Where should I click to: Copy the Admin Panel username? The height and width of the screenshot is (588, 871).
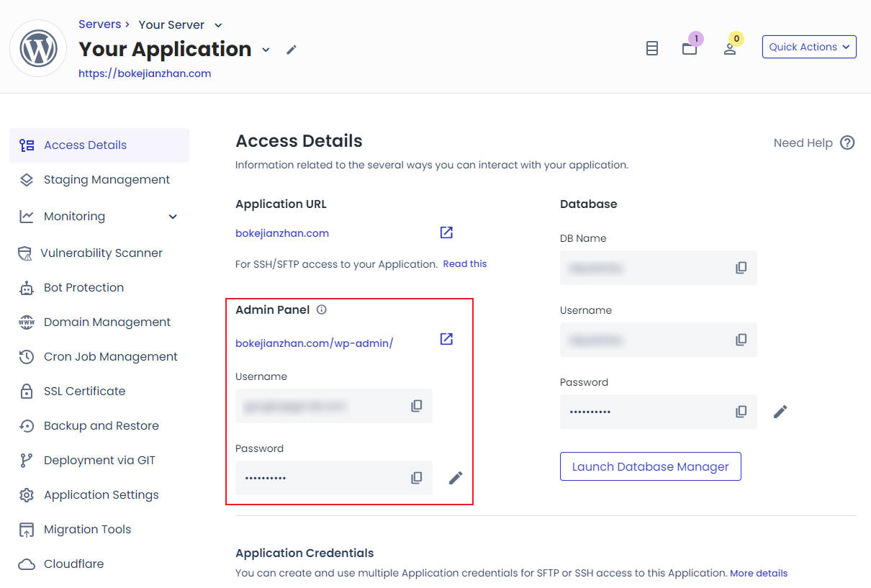pyautogui.click(x=417, y=406)
